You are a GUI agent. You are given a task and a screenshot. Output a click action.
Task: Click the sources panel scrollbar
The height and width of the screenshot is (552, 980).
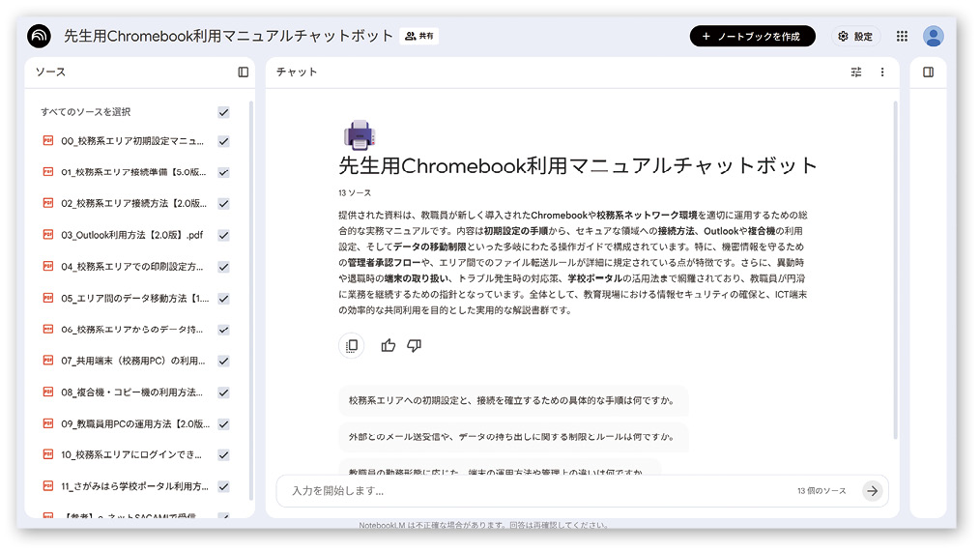click(x=251, y=300)
